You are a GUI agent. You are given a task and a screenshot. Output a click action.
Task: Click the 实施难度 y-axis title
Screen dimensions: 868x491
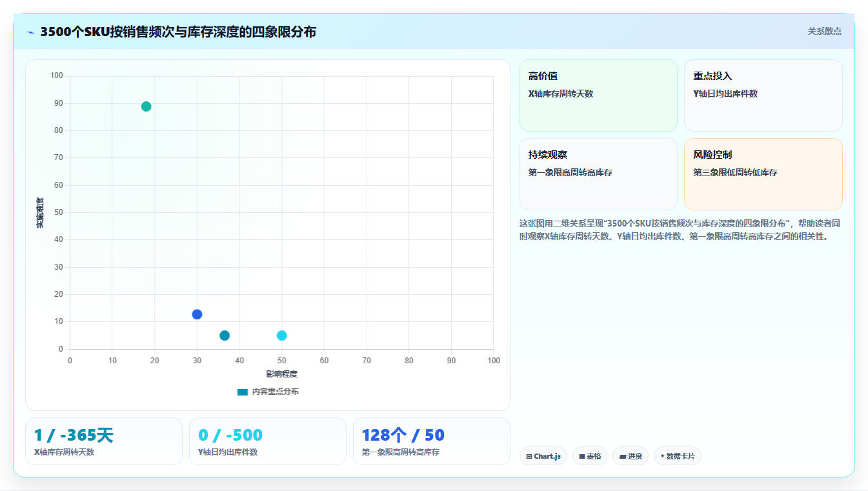tap(40, 213)
